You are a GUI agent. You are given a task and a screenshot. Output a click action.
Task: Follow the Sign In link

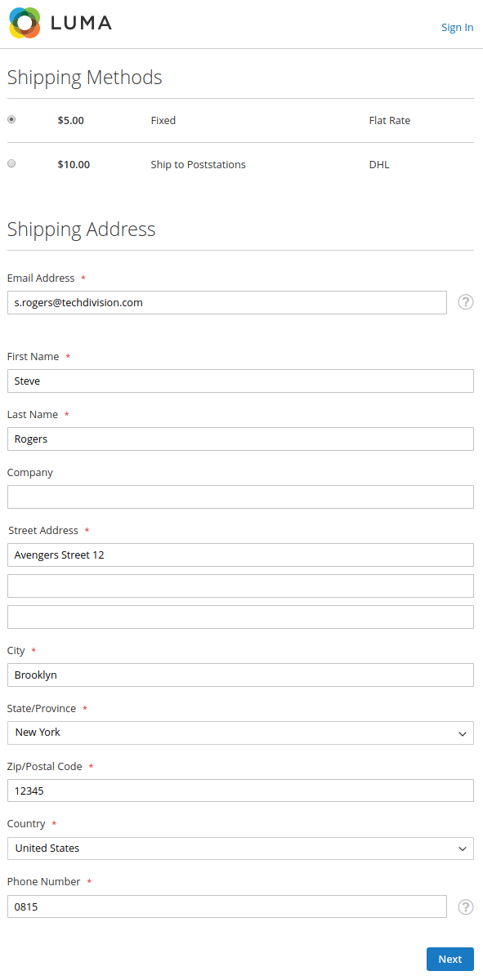pyautogui.click(x=457, y=27)
